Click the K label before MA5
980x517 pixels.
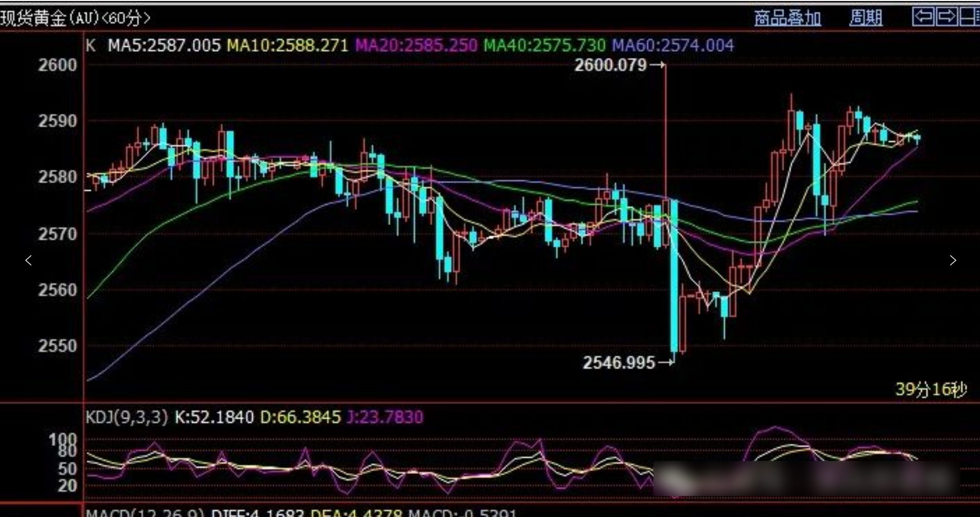[x=91, y=46]
